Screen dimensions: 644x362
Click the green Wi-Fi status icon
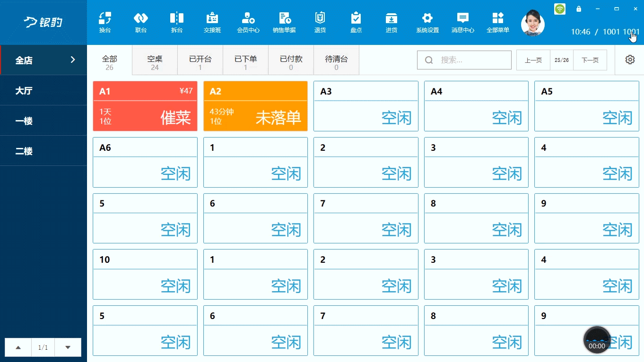(560, 9)
